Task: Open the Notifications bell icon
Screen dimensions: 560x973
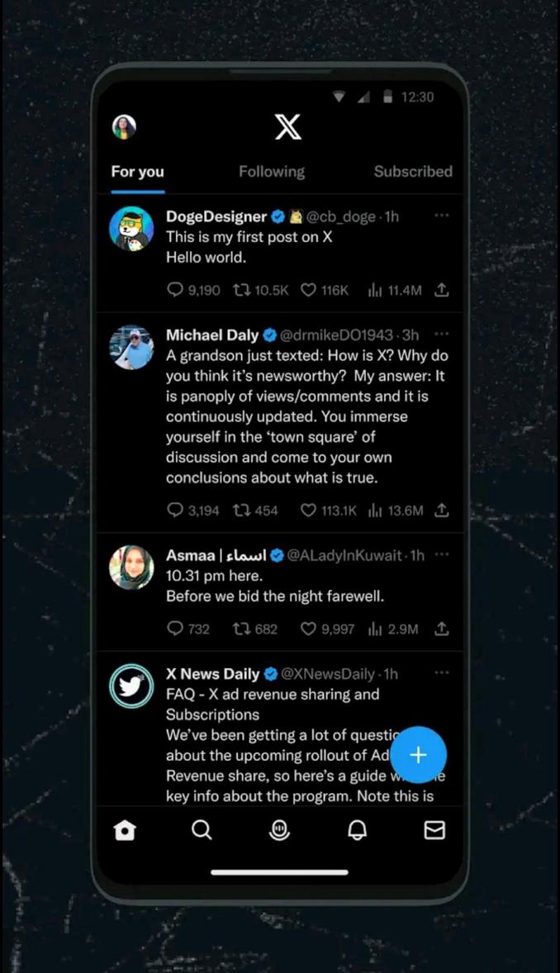Action: (357, 830)
